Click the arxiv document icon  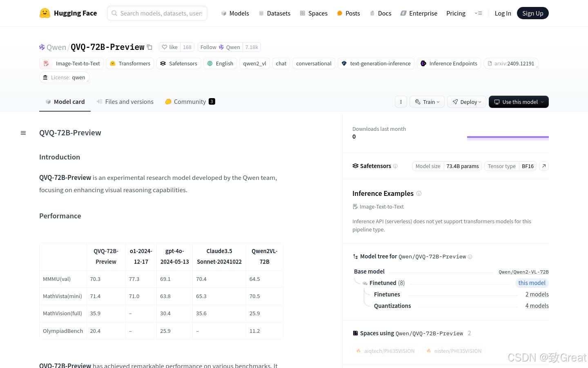point(490,63)
